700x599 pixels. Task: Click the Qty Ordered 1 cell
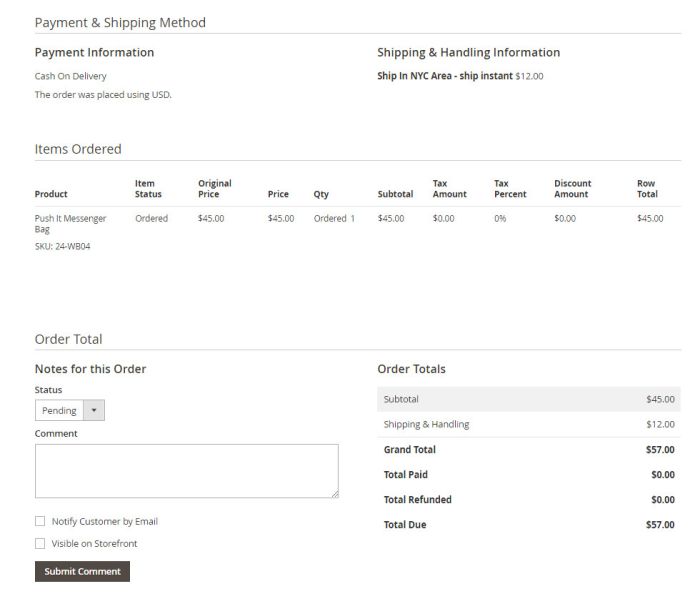(334, 218)
